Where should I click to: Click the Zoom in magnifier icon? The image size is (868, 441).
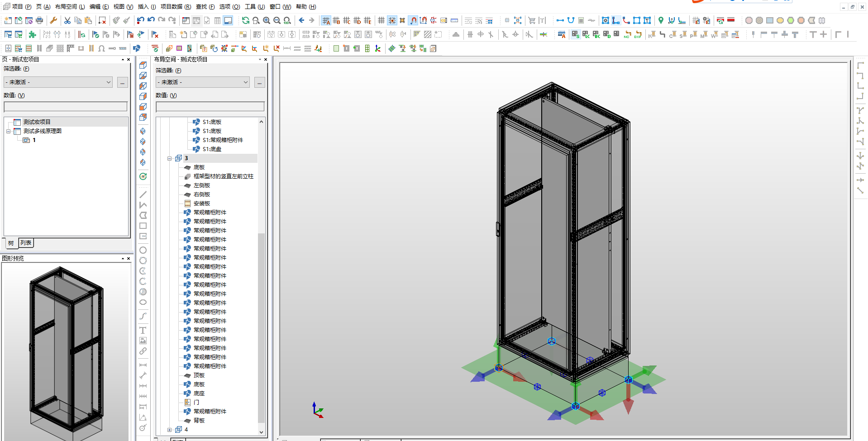click(267, 20)
